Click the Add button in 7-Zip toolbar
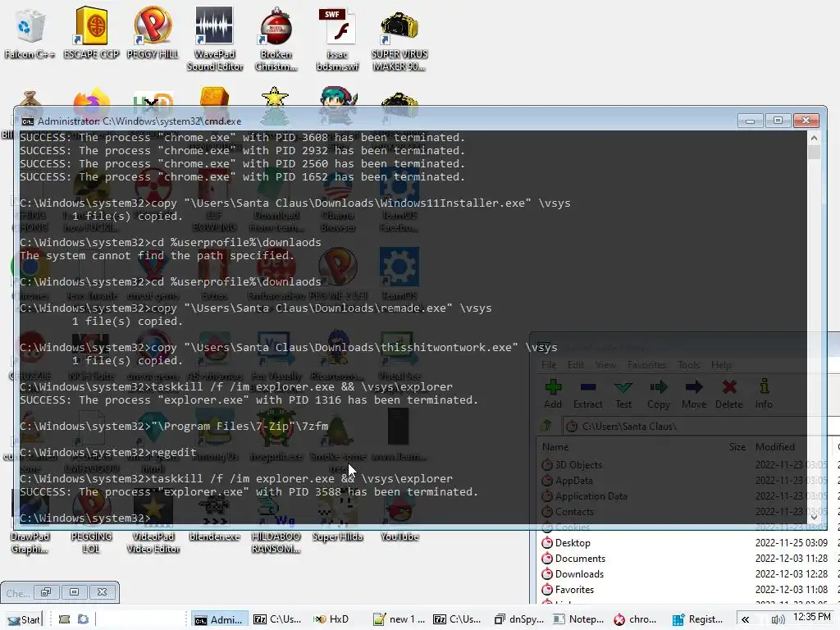This screenshot has width=840, height=630. [553, 394]
